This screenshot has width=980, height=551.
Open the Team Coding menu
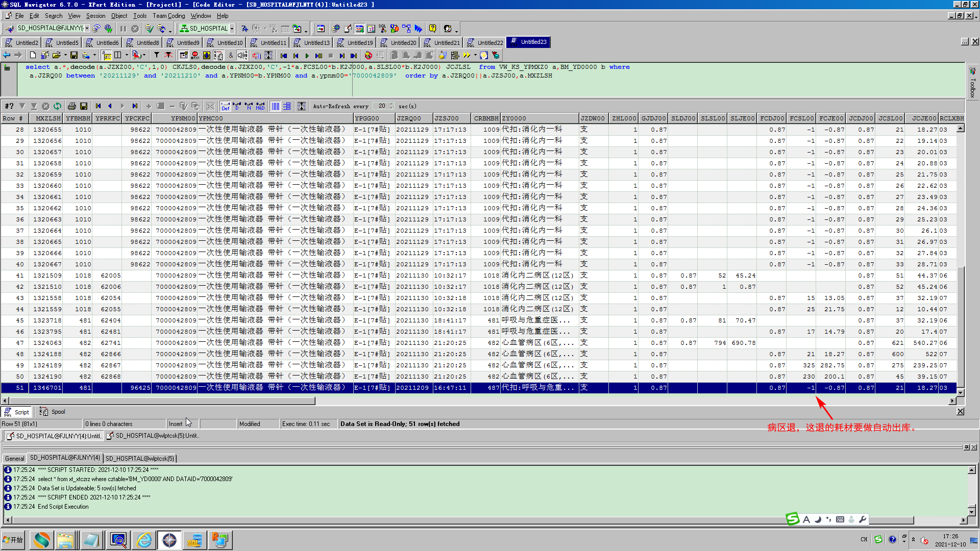[x=168, y=16]
